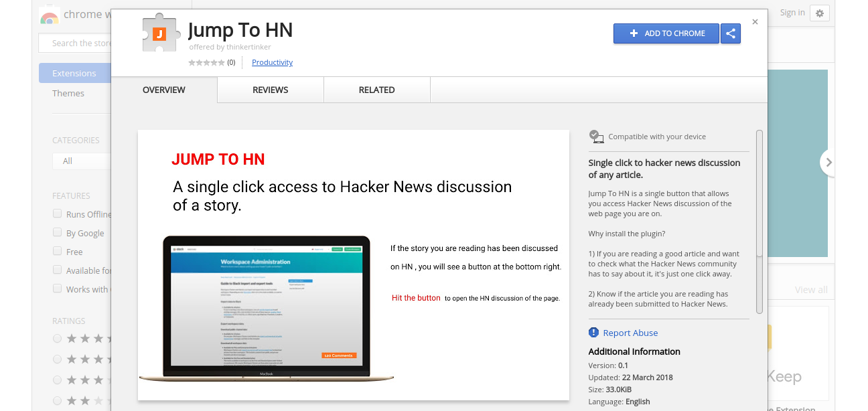Click the share icon next to Add to Chrome
Screen dimensions: 868x411
coord(731,33)
